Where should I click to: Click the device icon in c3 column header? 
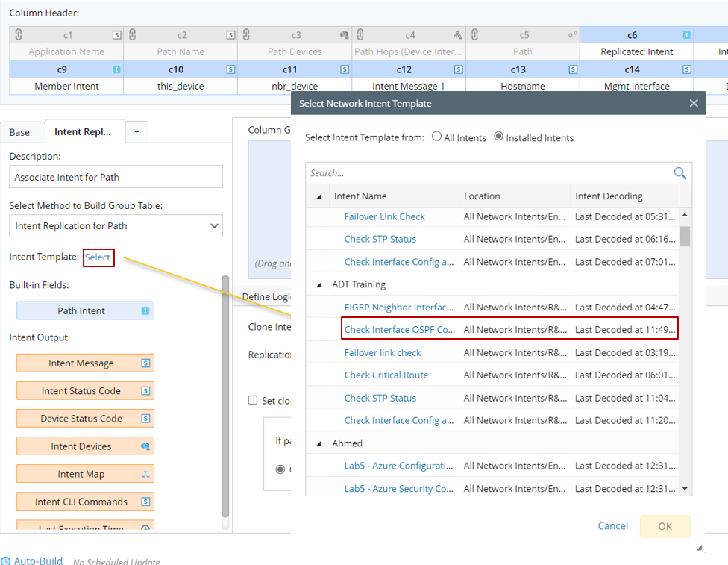344,35
